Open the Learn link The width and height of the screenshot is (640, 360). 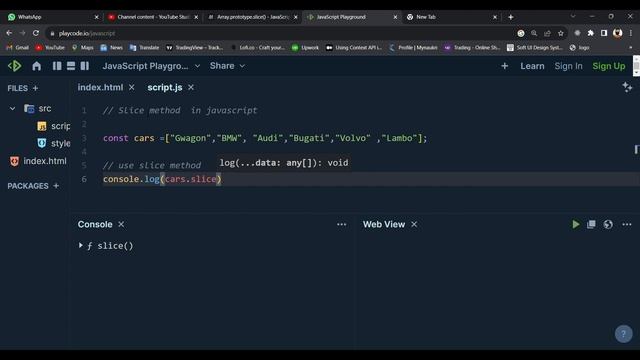tap(532, 66)
